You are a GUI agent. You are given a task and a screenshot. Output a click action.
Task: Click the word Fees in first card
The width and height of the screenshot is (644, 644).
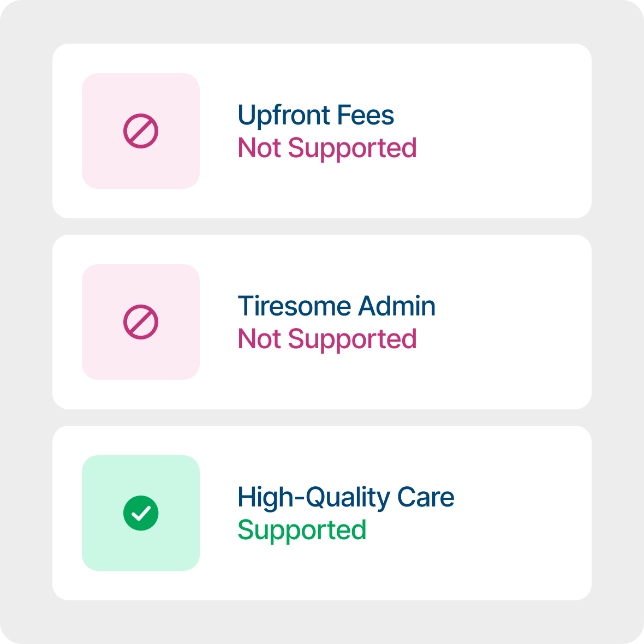click(x=365, y=115)
